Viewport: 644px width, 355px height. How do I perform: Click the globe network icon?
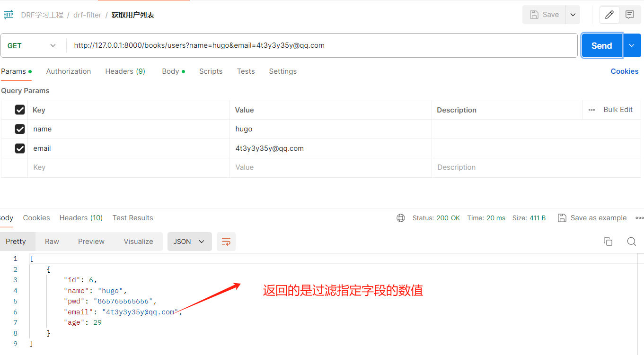[401, 218]
